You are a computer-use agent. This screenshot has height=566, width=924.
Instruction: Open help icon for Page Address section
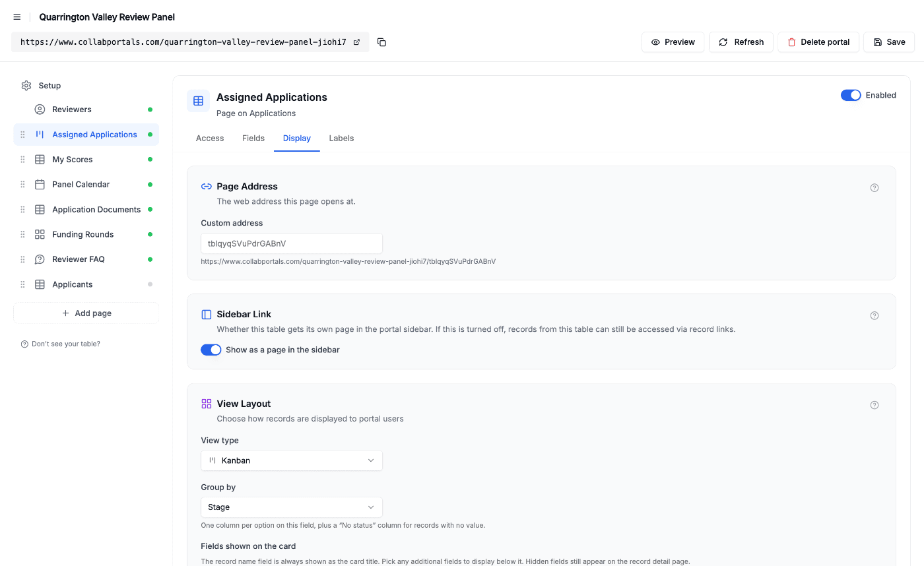click(874, 188)
